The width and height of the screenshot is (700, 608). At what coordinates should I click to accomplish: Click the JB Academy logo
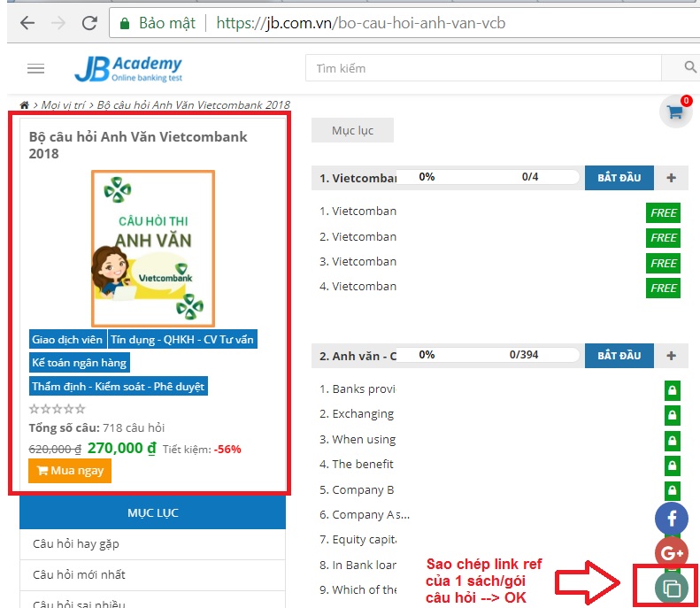coord(128,69)
